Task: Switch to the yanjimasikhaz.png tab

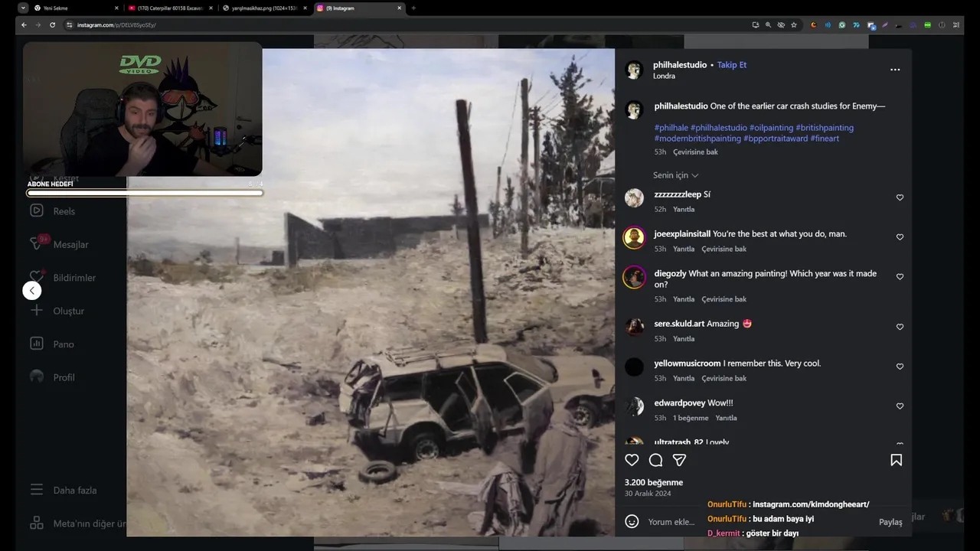Action: [x=264, y=8]
